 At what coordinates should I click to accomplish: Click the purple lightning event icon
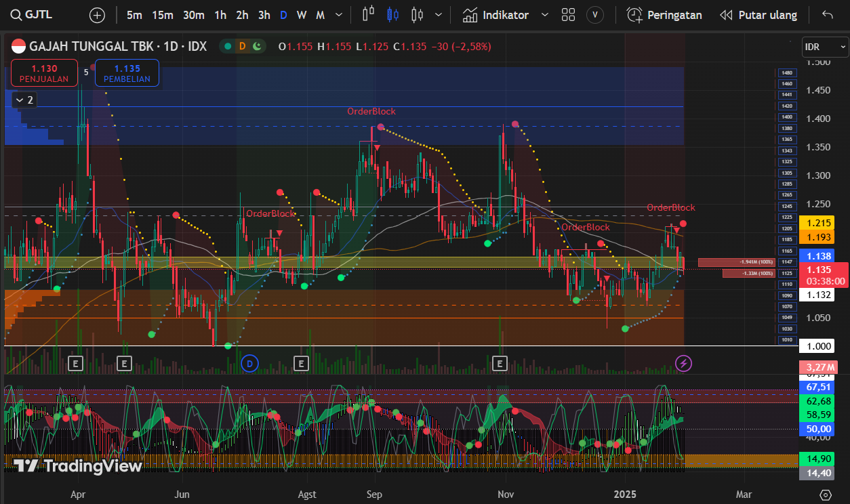click(684, 364)
